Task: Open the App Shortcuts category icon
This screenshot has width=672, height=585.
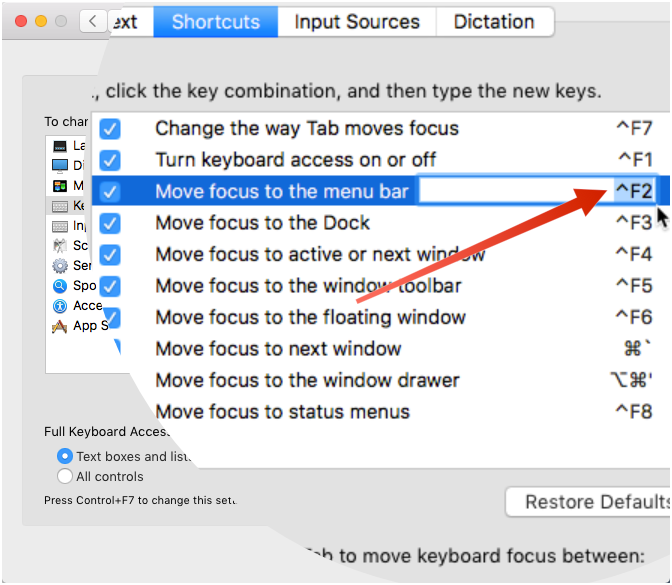Action: (60, 326)
